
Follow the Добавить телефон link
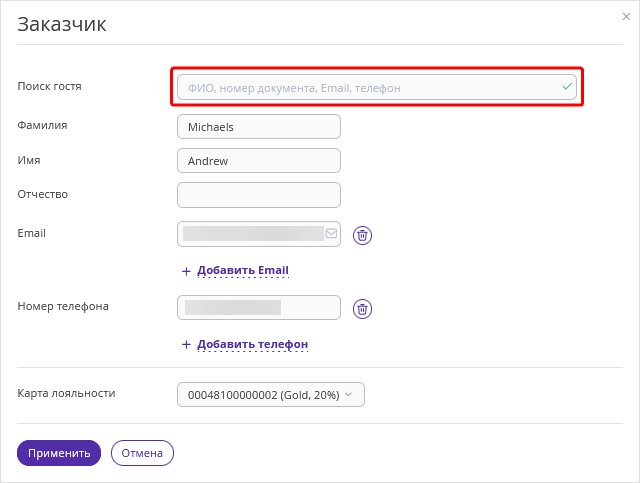[x=253, y=344]
